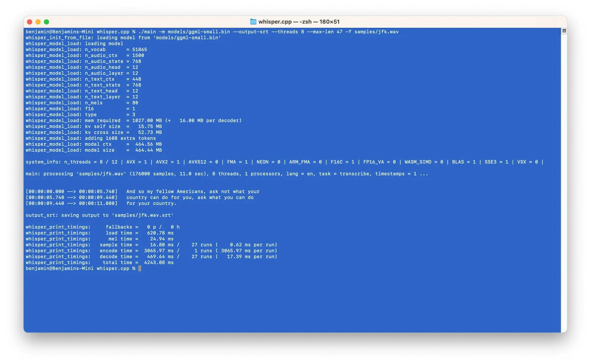Click the n_audio_ctx value 1500
This screenshot has width=591, height=364.
coord(138,55)
